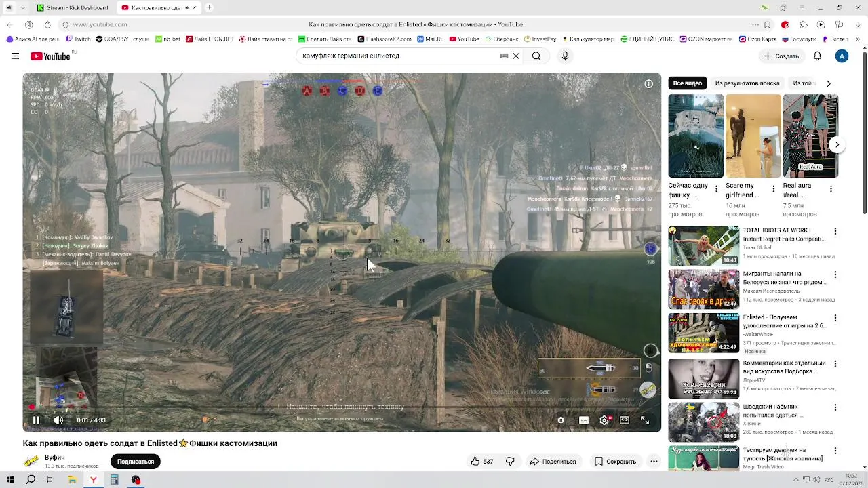Show more filter chips with the right arrow

828,83
